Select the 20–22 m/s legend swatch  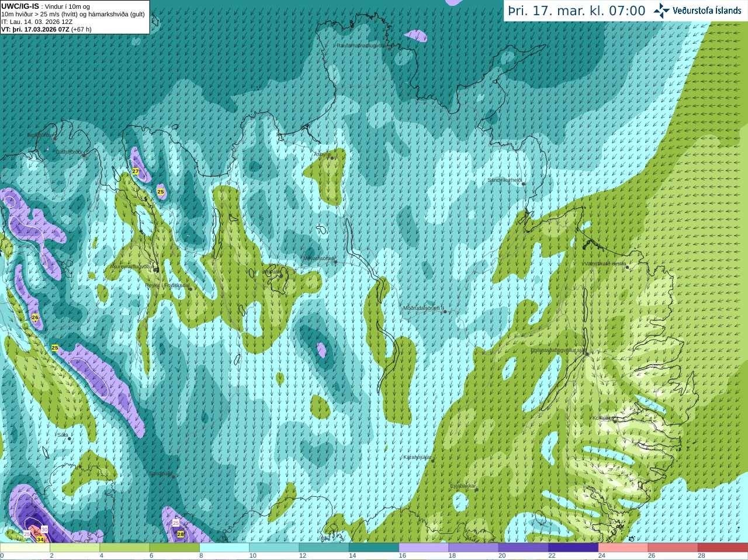pyautogui.click(x=524, y=548)
